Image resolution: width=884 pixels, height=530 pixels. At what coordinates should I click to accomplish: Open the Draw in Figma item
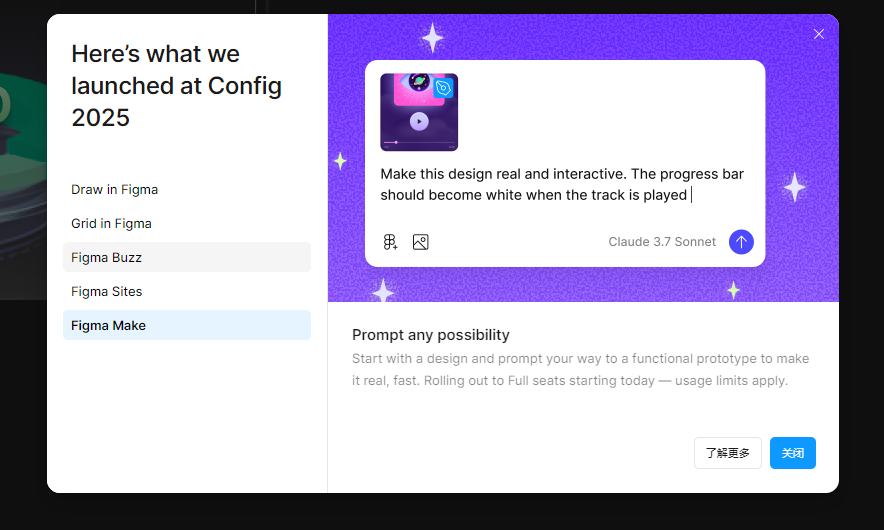115,189
